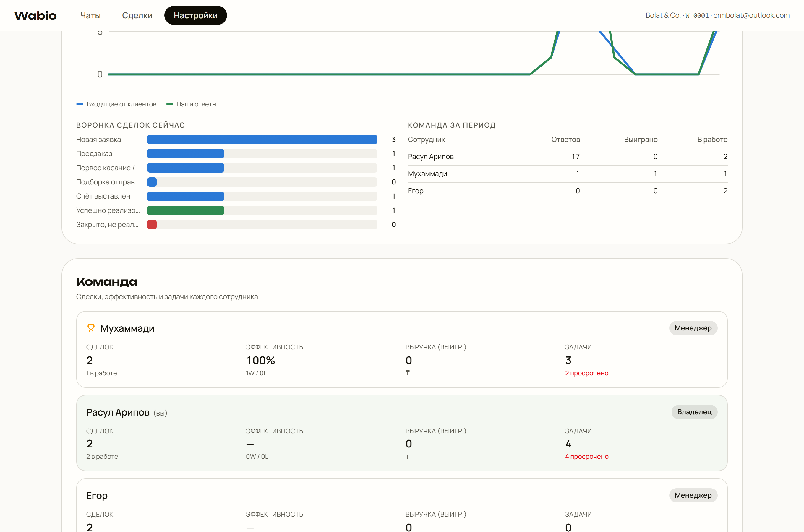Screen dimensions: 804x532
Task: Select Егор in the period table
Action: pos(416,191)
